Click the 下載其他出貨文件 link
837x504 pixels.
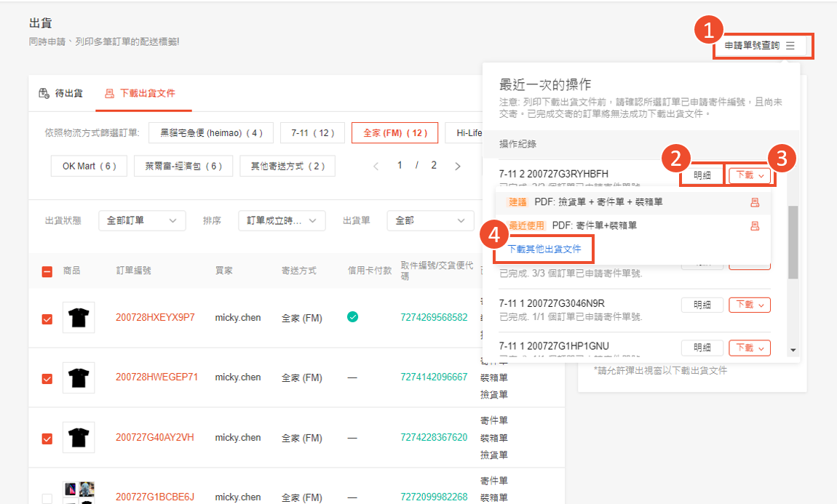pos(544,249)
